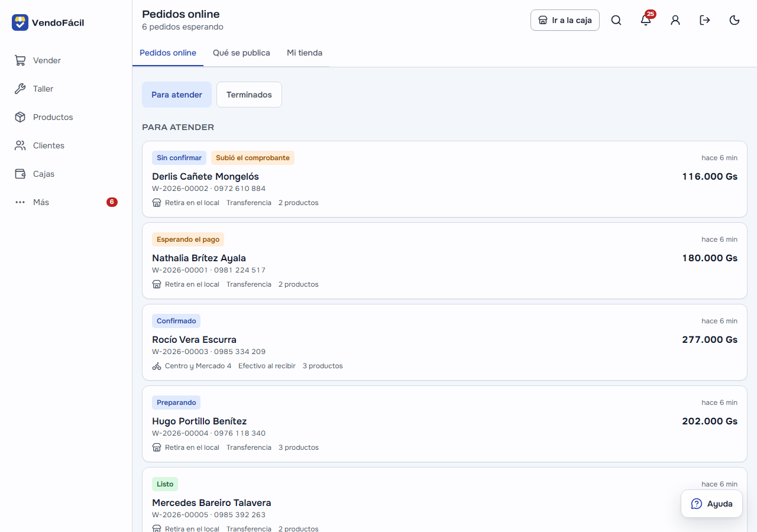Image resolution: width=757 pixels, height=532 pixels.
Task: Click the PARA ATENDER section heading
Action: (178, 127)
